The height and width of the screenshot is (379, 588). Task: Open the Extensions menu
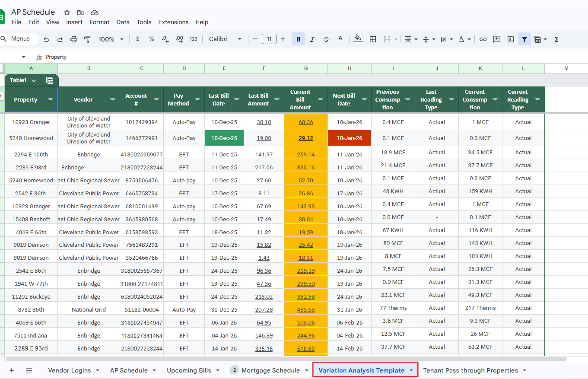click(x=173, y=22)
